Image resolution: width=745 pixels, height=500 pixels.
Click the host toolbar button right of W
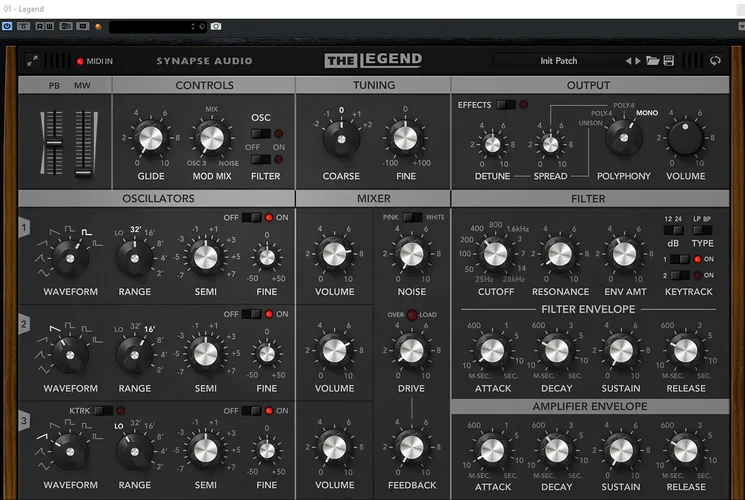[x=66, y=26]
